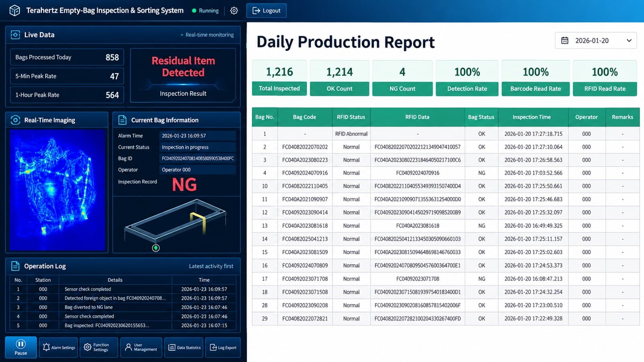Click bag code FC040A2023081618 in table
The width and height of the screenshot is (644, 362).
point(305,226)
